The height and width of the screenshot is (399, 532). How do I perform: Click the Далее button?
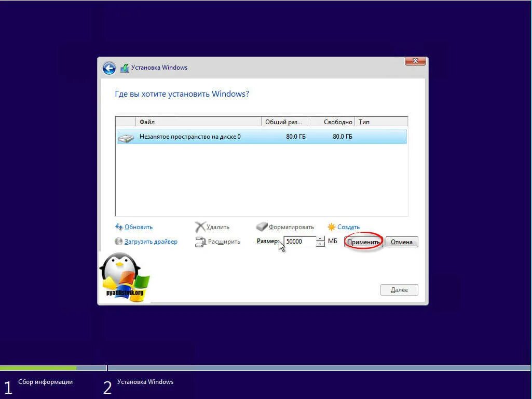click(x=399, y=290)
